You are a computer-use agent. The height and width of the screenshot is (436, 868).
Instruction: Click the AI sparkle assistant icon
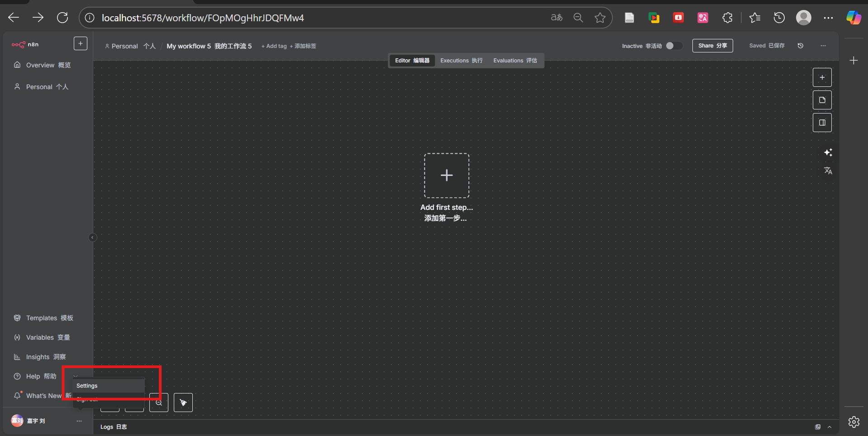[x=828, y=152]
